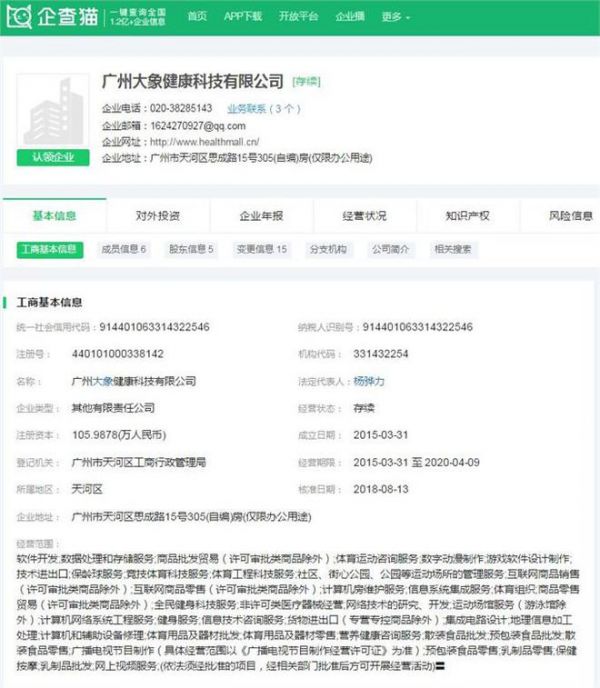Open the 知识产权 tab
The image size is (600, 688).
468,215
